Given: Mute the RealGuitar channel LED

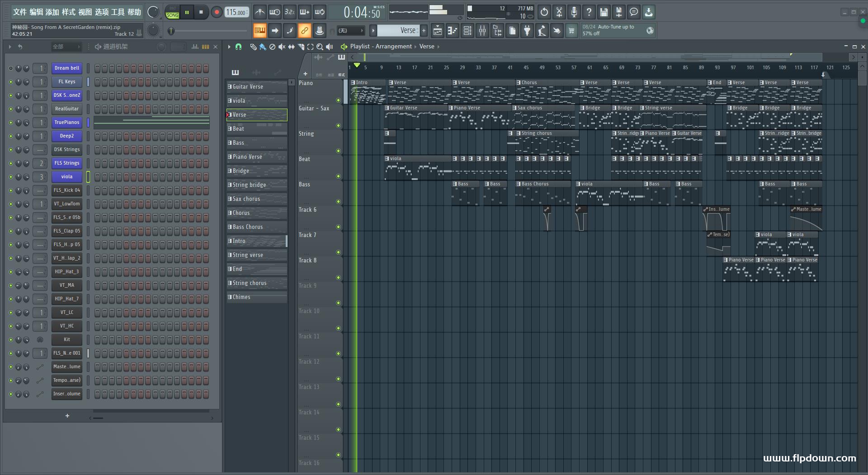Looking at the screenshot, I should [x=11, y=109].
